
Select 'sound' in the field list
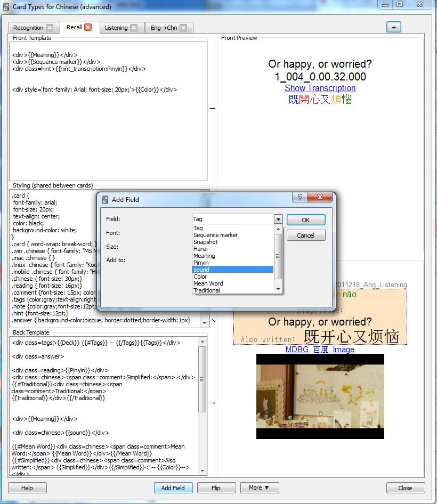coord(233,270)
